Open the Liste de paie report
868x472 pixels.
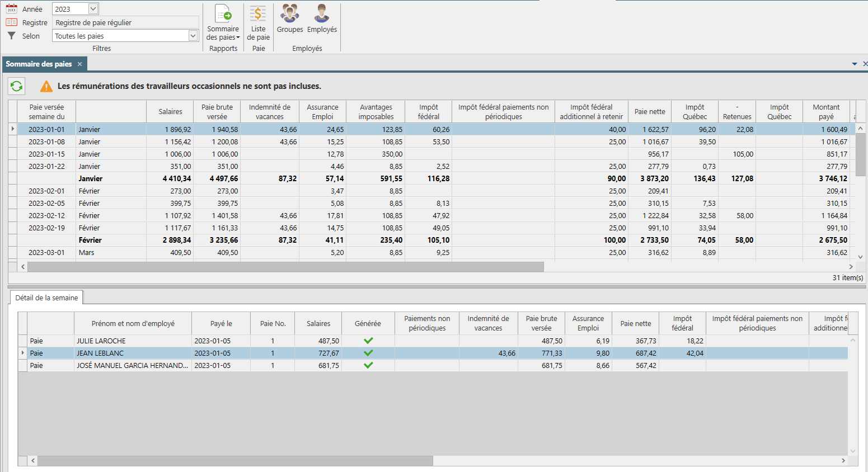click(258, 22)
